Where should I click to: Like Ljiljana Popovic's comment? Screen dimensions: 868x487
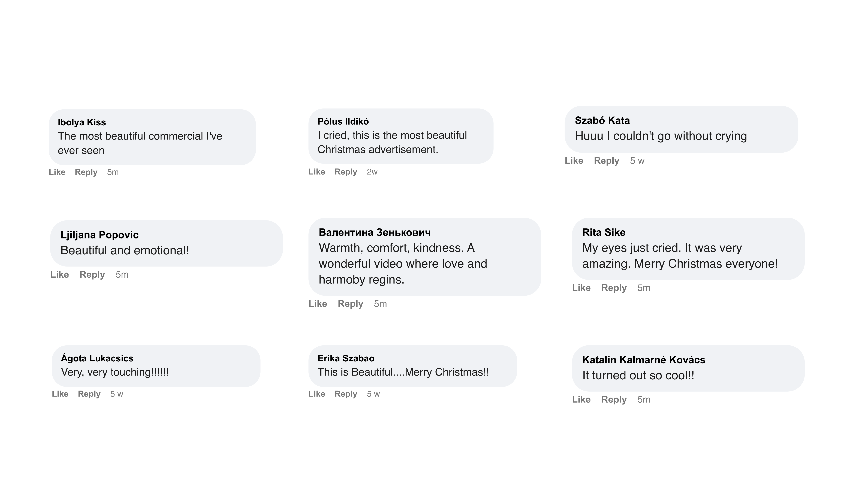[x=60, y=274]
